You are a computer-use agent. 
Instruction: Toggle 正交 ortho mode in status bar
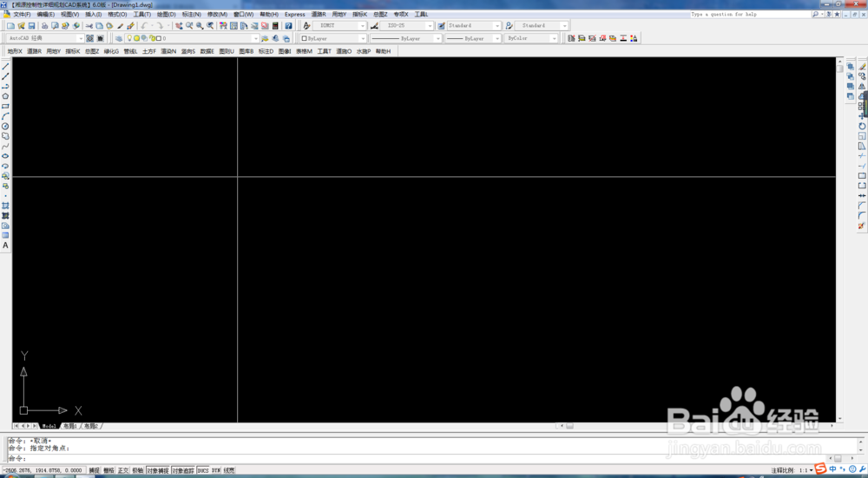click(x=123, y=470)
